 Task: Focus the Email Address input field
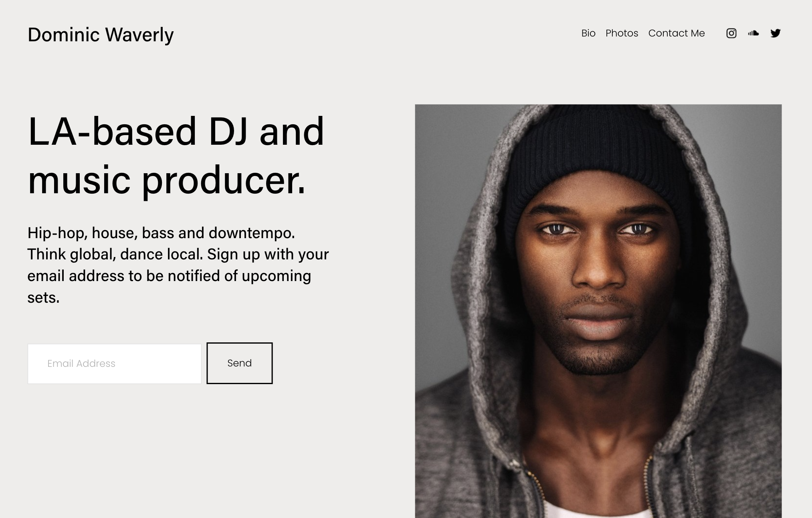pos(114,364)
